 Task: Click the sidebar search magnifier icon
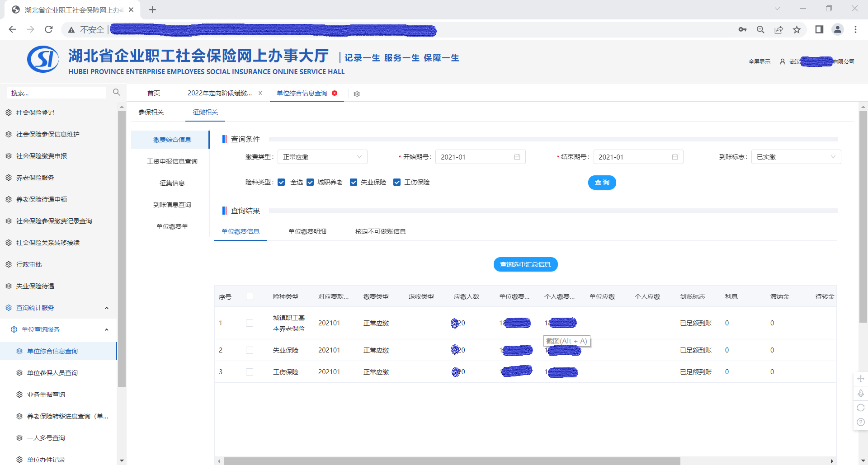(116, 92)
